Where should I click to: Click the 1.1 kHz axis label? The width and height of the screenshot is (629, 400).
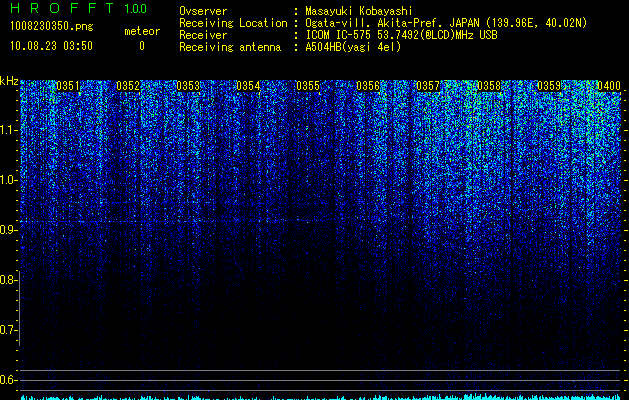point(9,130)
